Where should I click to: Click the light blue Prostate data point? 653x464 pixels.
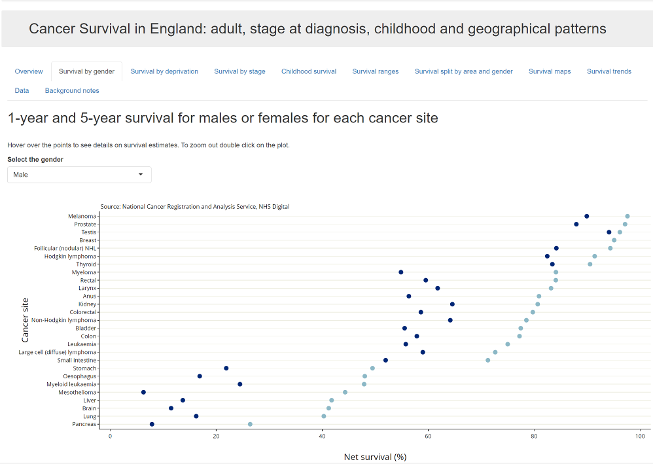[625, 224]
